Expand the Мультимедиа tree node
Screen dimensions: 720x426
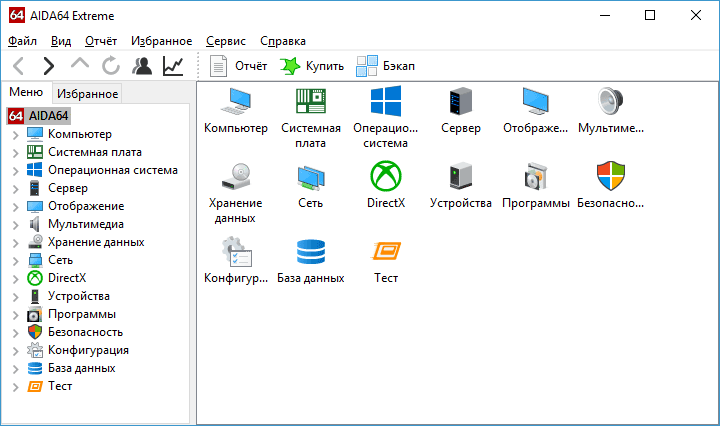(15, 225)
